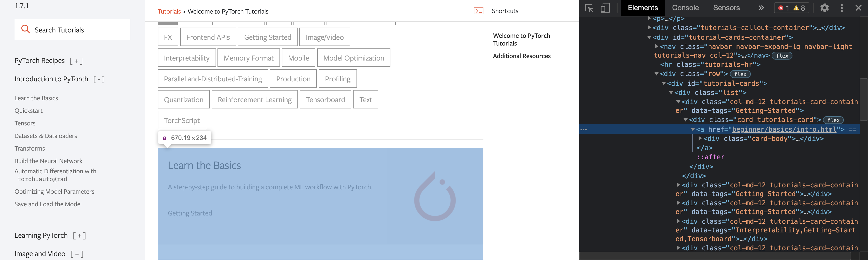Open the Tensors sidebar link

25,123
